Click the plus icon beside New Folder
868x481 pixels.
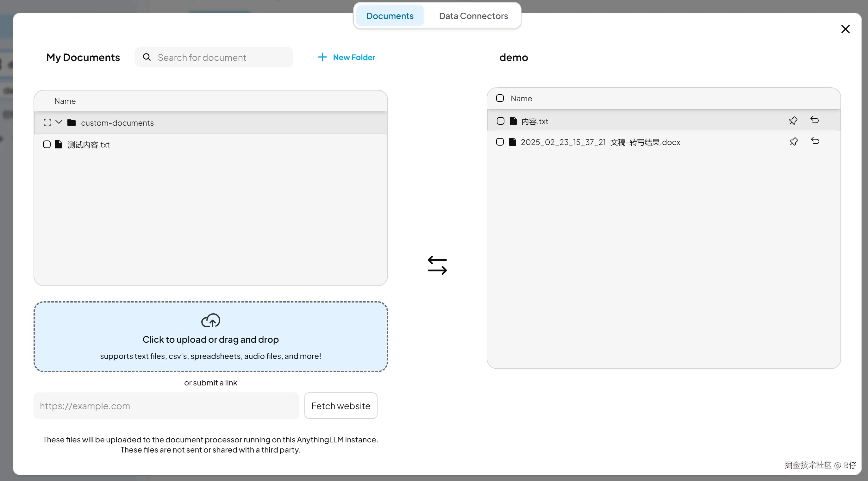(x=322, y=57)
